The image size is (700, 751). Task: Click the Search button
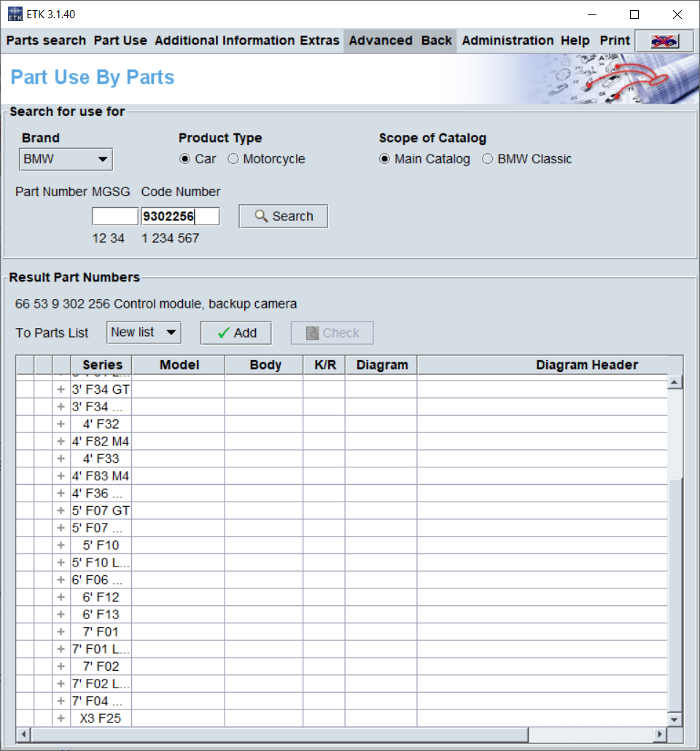tap(284, 217)
